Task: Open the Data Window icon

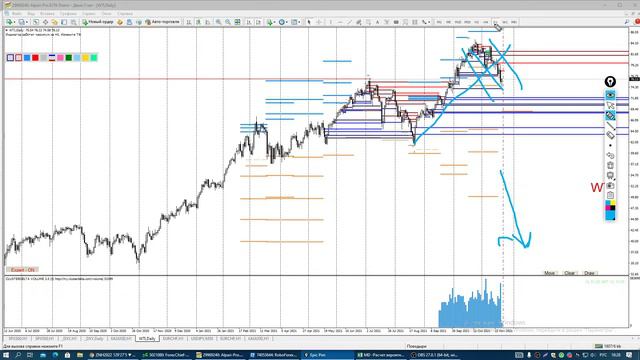Action: (45, 22)
